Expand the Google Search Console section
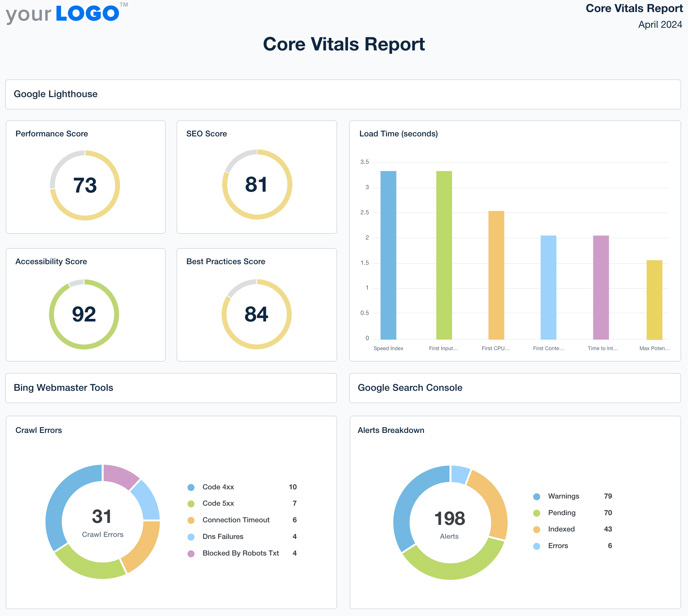This screenshot has width=688, height=616. (410, 388)
